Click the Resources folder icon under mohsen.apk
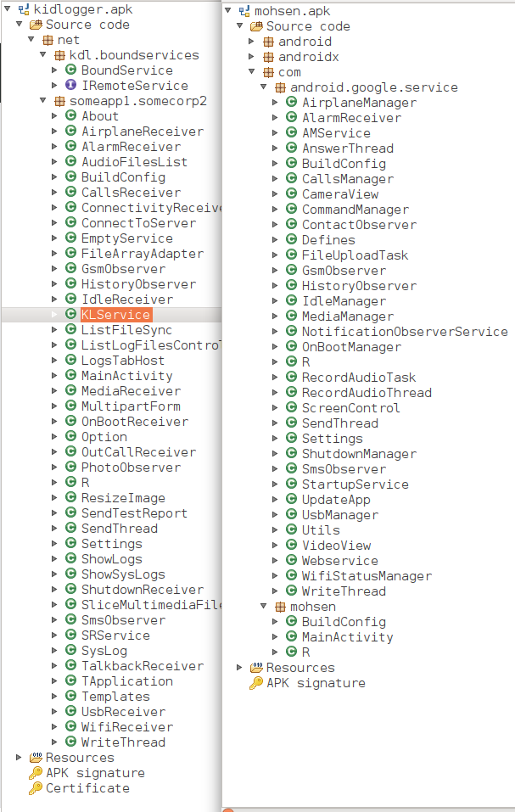This screenshot has height=812, width=515. [256, 668]
